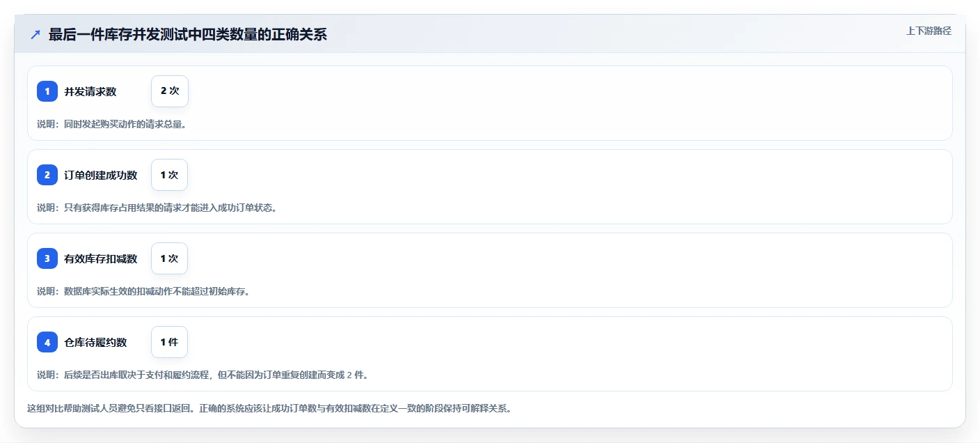Click the note 数据库实际生效的扣减动作不能超过初始库存

[x=143, y=291]
